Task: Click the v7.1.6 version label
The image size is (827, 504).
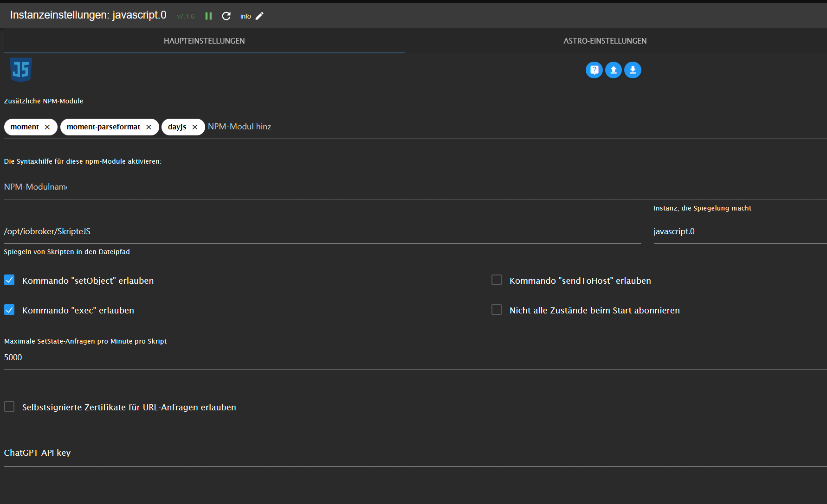Action: point(186,16)
